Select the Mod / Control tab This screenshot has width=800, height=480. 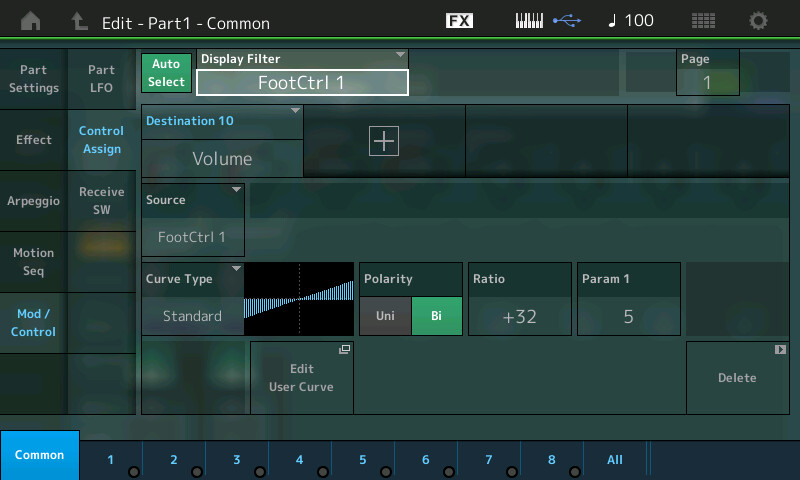point(34,323)
